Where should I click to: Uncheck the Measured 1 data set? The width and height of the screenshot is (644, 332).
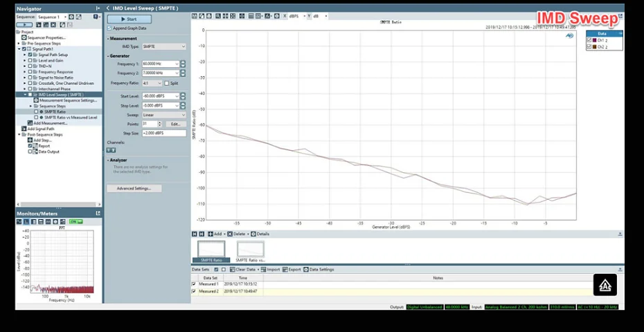[194, 284]
